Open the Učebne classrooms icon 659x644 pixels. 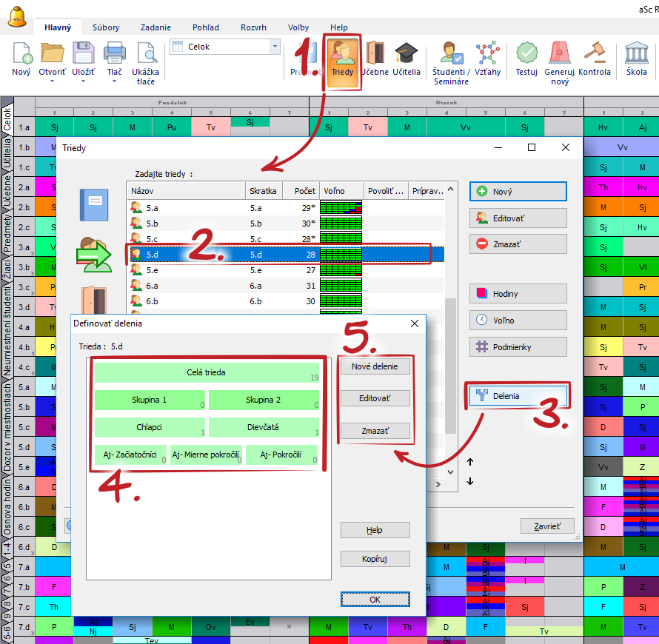click(x=375, y=53)
